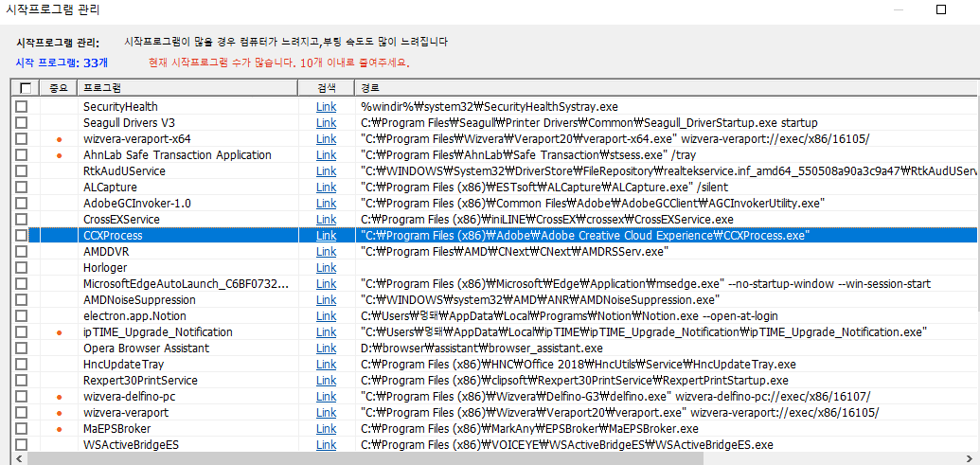This screenshot has height=465, width=980.
Task: Toggle the select-all header checkbox
Action: coord(25,87)
